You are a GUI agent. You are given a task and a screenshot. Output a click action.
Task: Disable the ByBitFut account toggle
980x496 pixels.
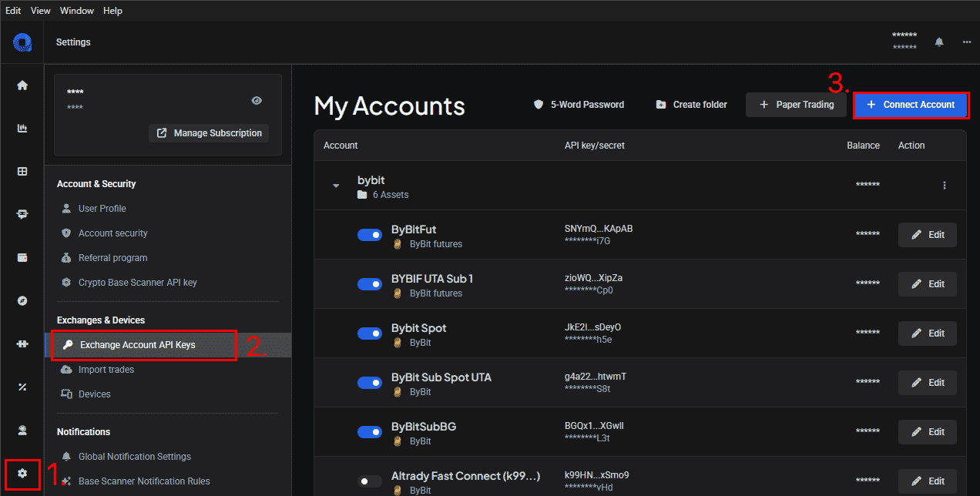[x=370, y=236]
